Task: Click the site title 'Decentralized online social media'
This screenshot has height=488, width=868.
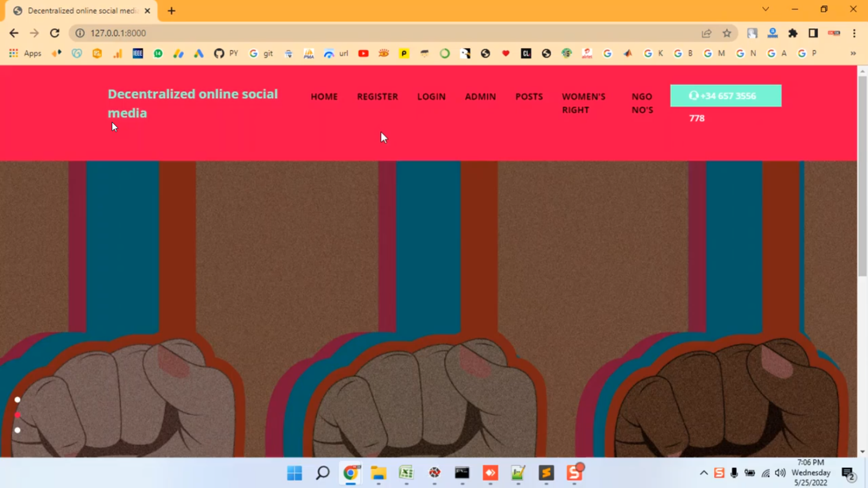Action: pyautogui.click(x=193, y=103)
